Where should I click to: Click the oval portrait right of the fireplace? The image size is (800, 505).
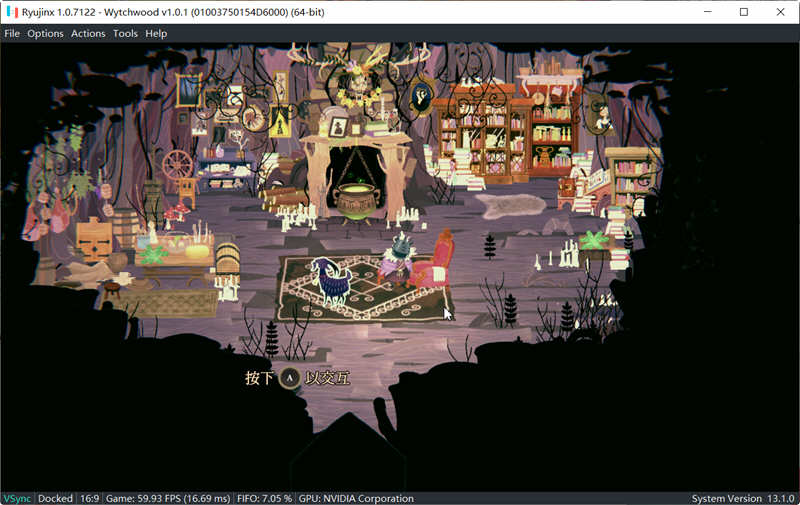click(421, 97)
